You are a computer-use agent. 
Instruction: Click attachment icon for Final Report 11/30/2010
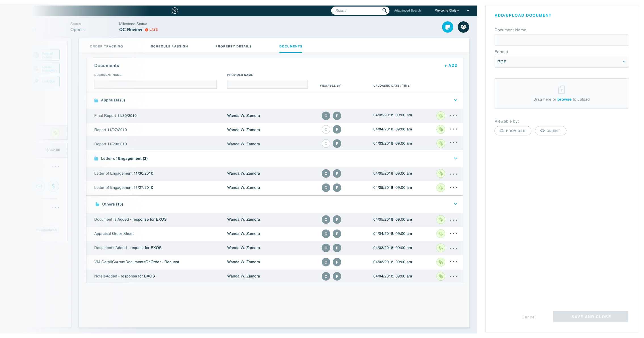(440, 116)
